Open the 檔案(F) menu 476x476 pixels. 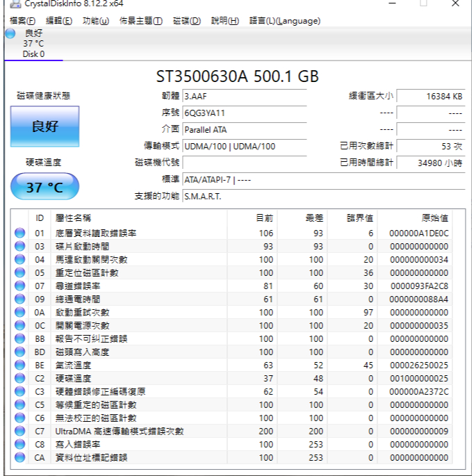22,21
